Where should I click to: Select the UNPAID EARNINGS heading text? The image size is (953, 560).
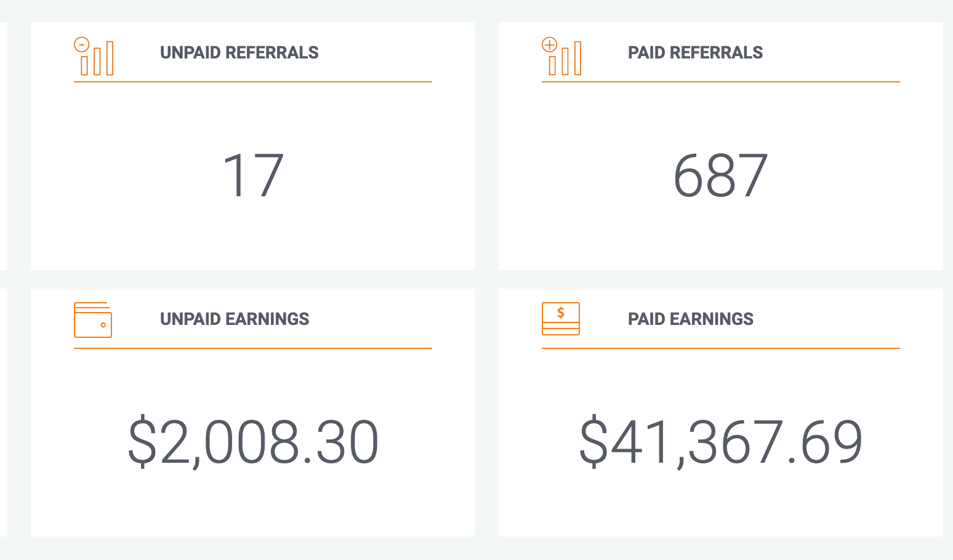pos(235,319)
